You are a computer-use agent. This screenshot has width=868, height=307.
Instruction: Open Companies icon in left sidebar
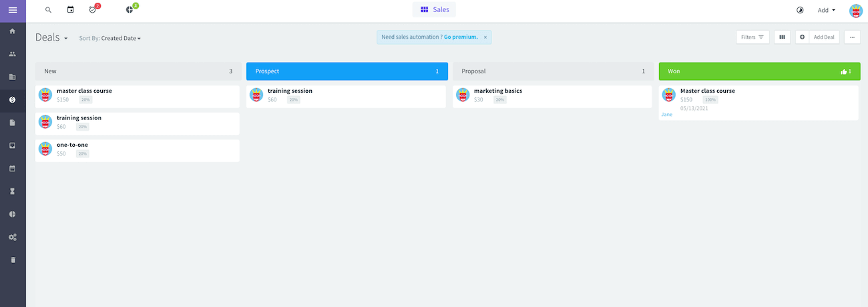coord(12,77)
